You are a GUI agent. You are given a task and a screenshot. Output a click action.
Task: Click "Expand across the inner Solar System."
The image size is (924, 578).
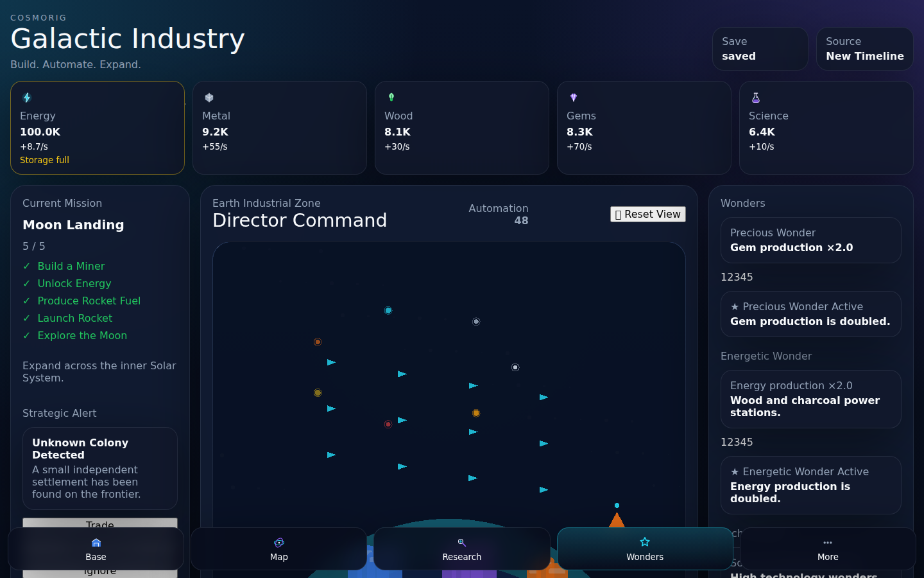click(x=99, y=372)
